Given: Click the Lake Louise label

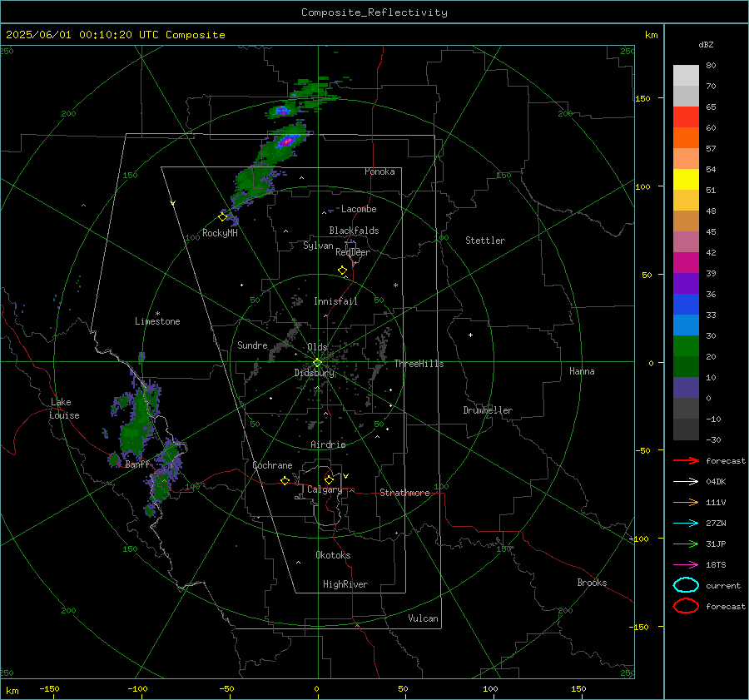Looking at the screenshot, I should point(64,409).
